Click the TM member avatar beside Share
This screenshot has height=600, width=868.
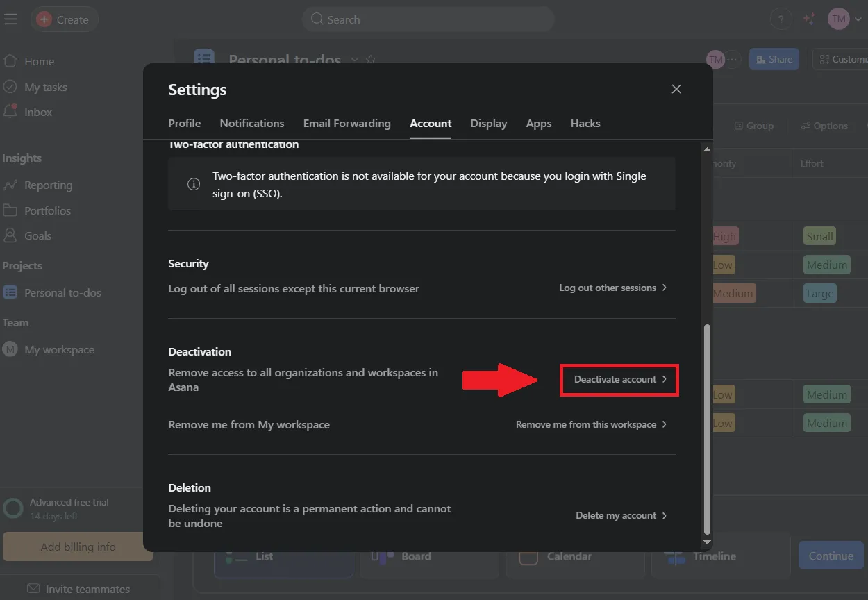coord(715,59)
